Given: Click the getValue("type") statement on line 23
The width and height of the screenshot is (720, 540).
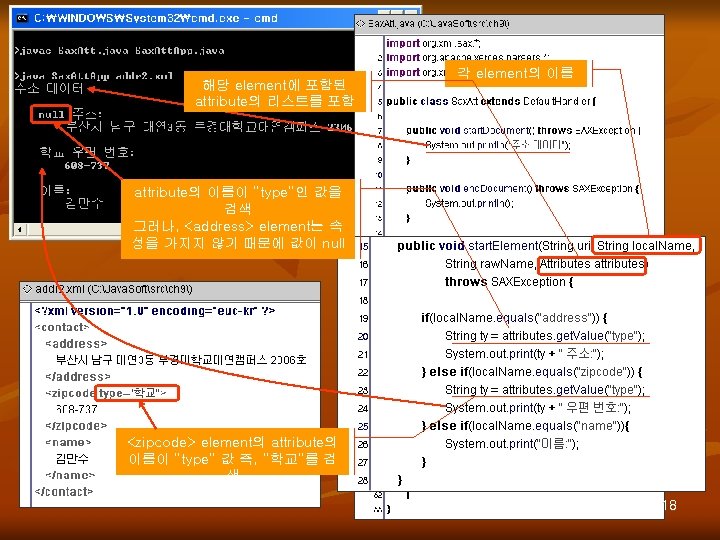Looking at the screenshot, I should click(x=545, y=389).
